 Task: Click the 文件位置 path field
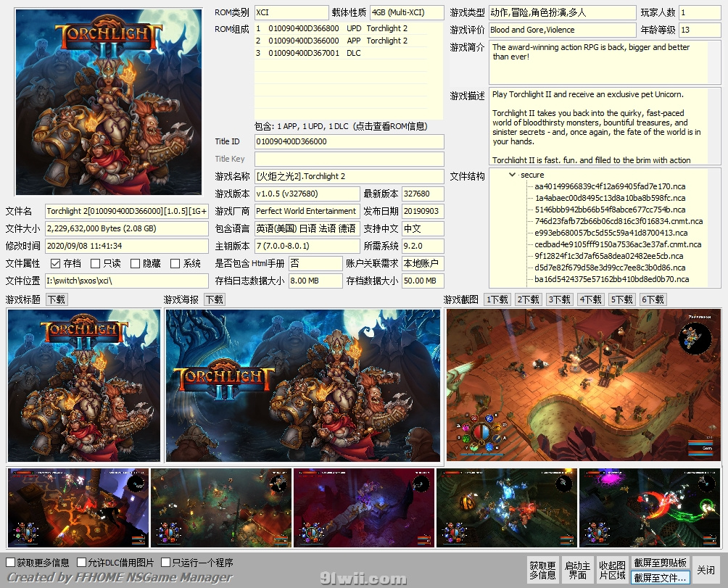[126, 281]
